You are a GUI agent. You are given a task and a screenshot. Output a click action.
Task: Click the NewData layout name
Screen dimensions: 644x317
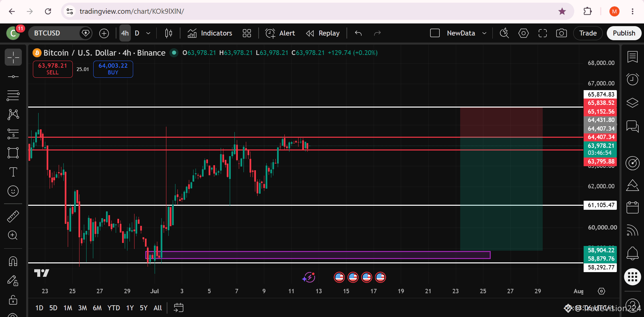click(461, 33)
